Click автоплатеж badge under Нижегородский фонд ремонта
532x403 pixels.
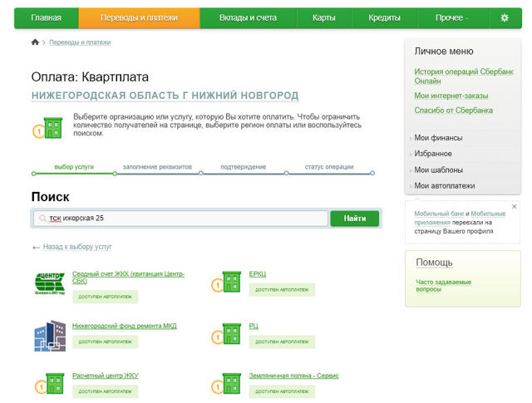(106, 342)
